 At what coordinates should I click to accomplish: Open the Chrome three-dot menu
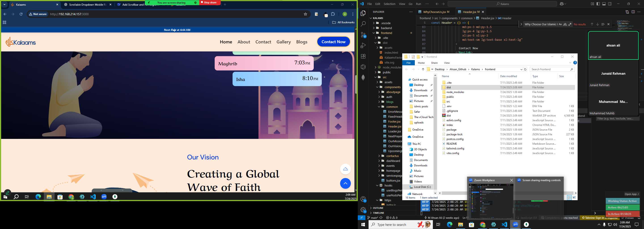point(353,14)
